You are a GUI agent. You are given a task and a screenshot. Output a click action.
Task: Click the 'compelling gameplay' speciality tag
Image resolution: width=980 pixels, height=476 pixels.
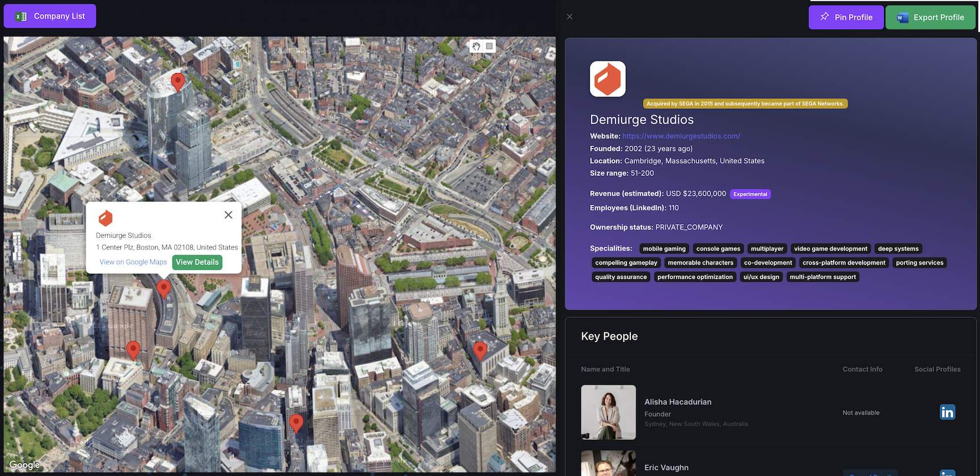pos(626,263)
